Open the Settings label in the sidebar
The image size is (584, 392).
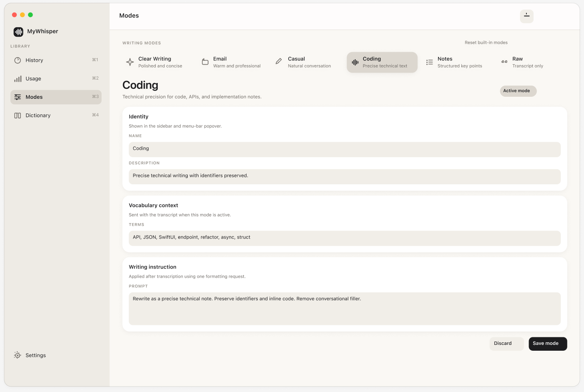click(x=35, y=355)
